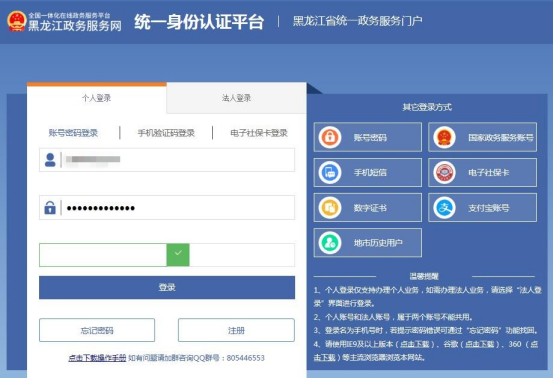
Task: Click the 黑龙江省统一政务服务门户 header text
Action: (x=358, y=21)
